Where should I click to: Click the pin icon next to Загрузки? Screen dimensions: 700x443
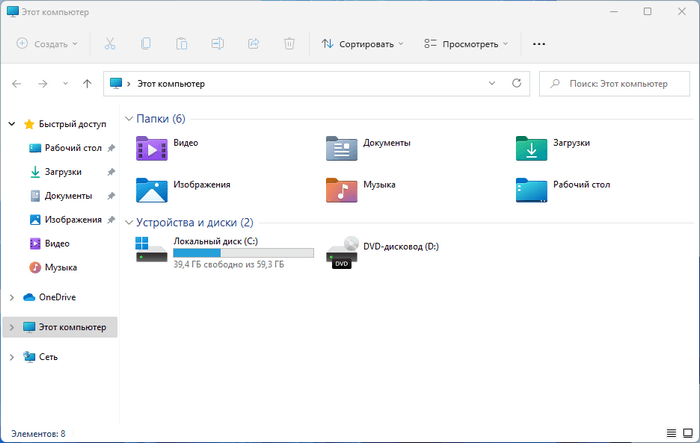tap(111, 172)
